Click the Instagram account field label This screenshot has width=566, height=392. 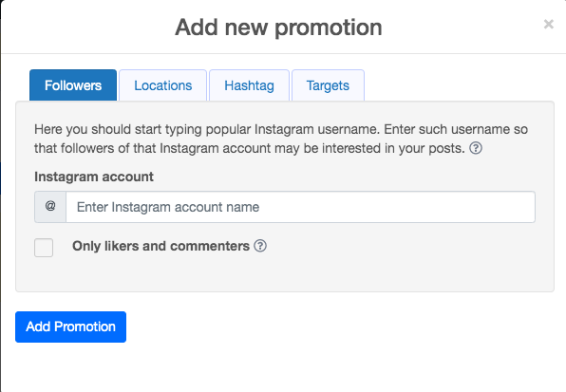(x=94, y=177)
